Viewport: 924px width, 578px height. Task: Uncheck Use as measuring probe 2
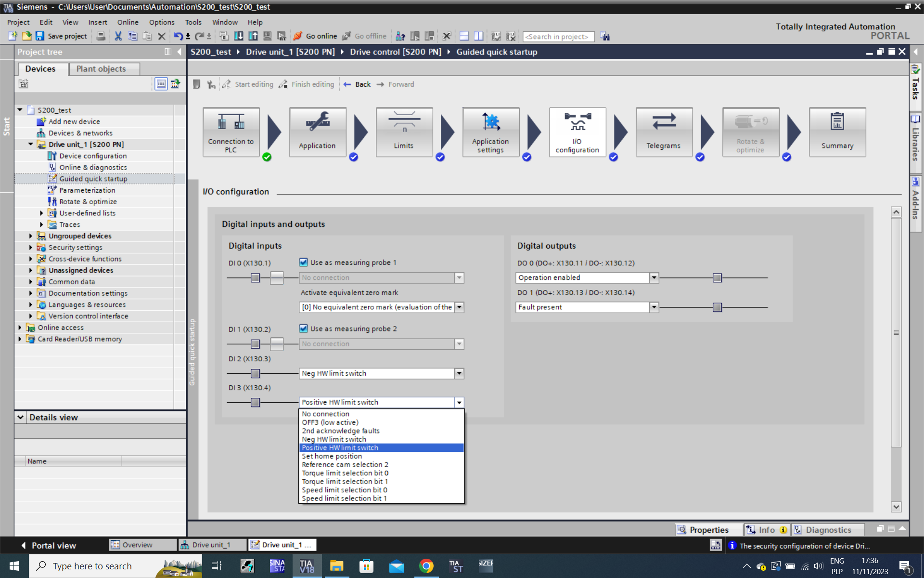point(304,328)
